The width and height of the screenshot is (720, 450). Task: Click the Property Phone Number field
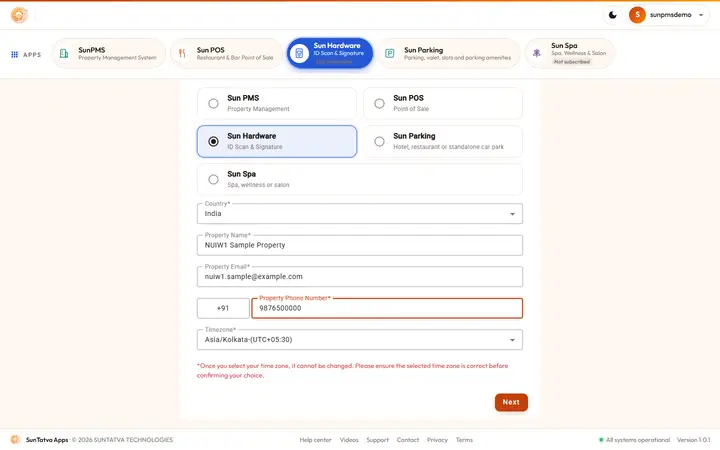coord(387,308)
